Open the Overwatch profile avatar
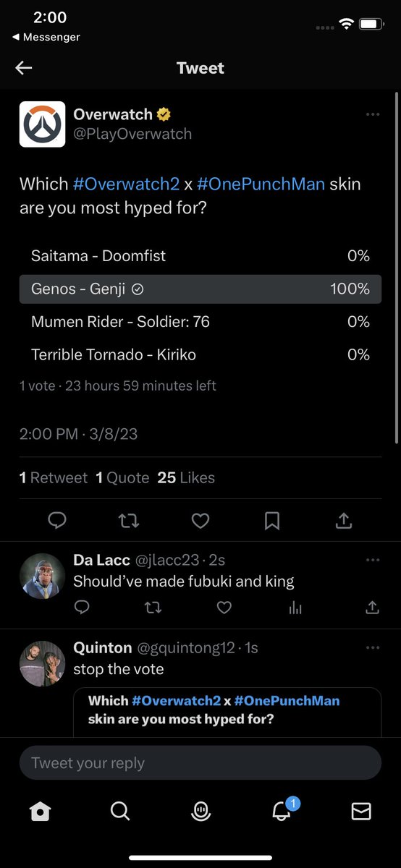The height and width of the screenshot is (868, 401). [x=42, y=124]
